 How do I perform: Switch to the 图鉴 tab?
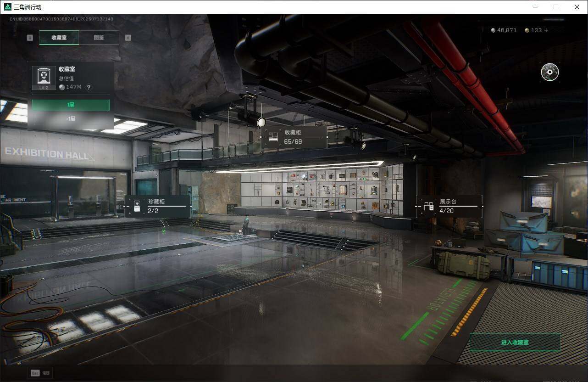[99, 38]
